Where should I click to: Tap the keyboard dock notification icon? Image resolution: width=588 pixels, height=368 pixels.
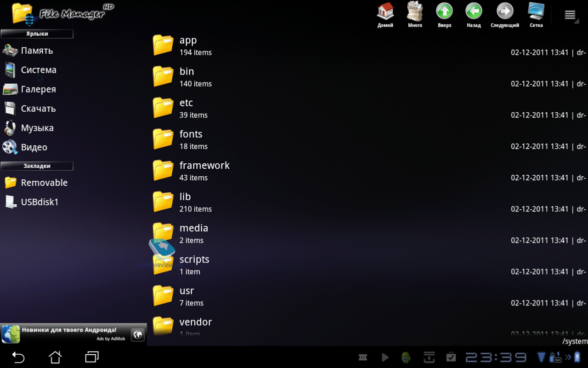coord(555,357)
